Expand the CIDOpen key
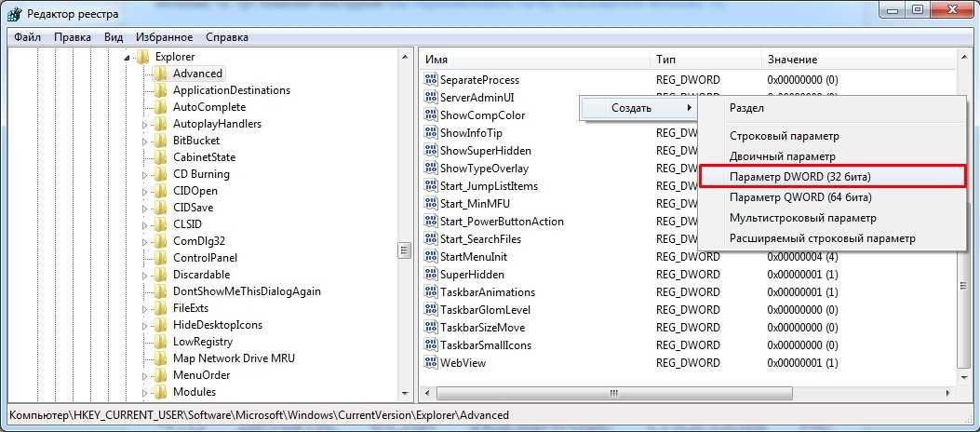This screenshot has width=980, height=432. point(145,191)
